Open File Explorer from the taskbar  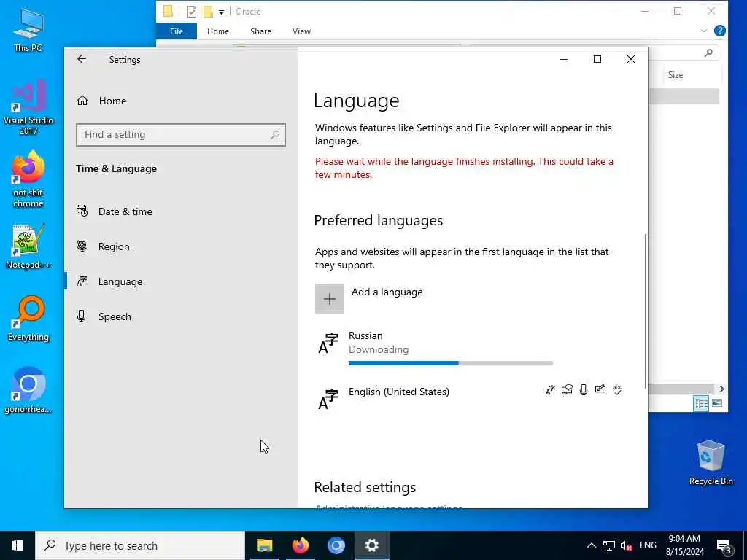pos(264,545)
